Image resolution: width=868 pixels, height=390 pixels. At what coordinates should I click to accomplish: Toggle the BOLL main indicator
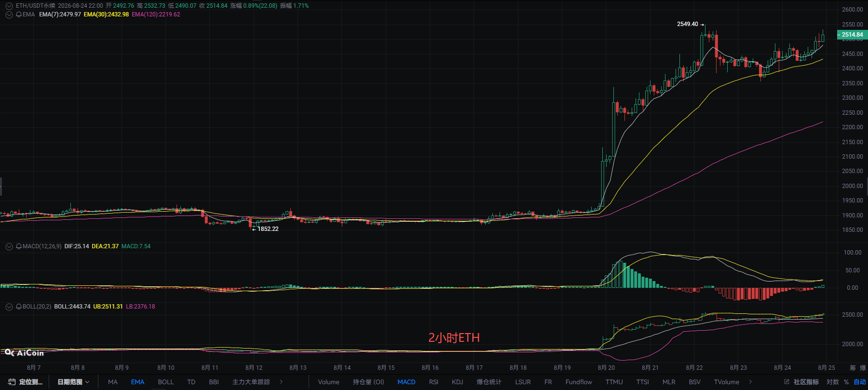(x=165, y=382)
